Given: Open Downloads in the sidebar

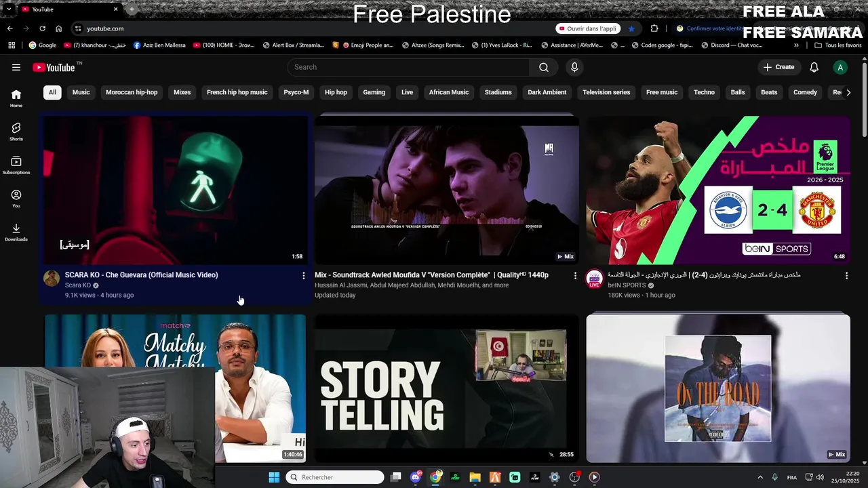Looking at the screenshot, I should 16,232.
